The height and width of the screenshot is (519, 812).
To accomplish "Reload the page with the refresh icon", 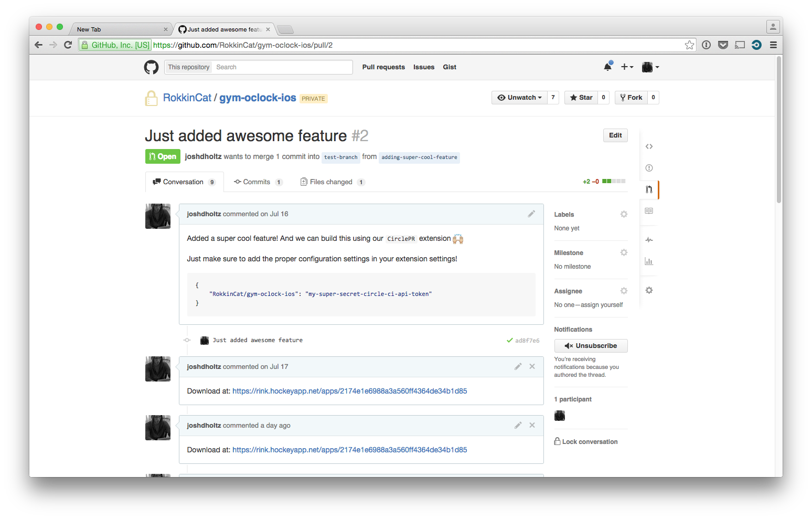I will pyautogui.click(x=68, y=45).
